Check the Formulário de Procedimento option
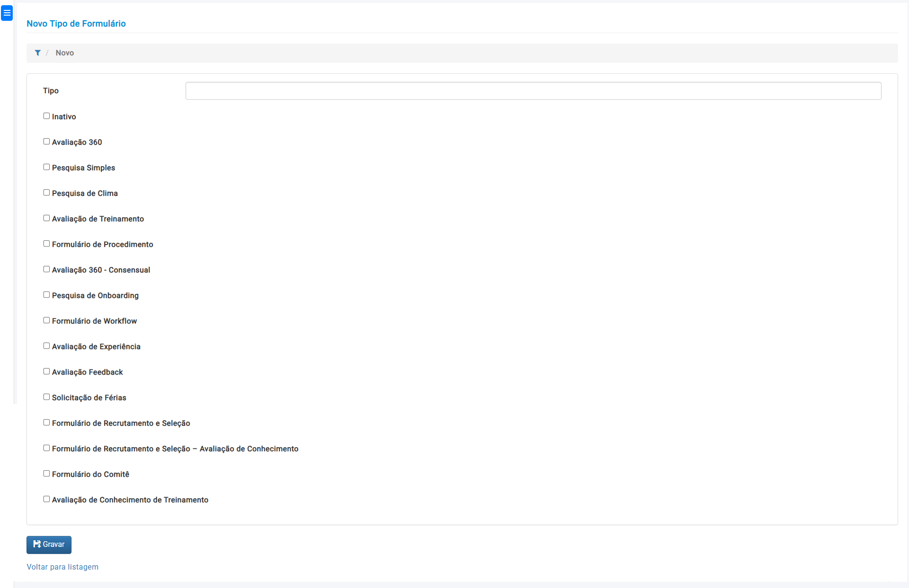Screen dimensions: 909x588 46,244
